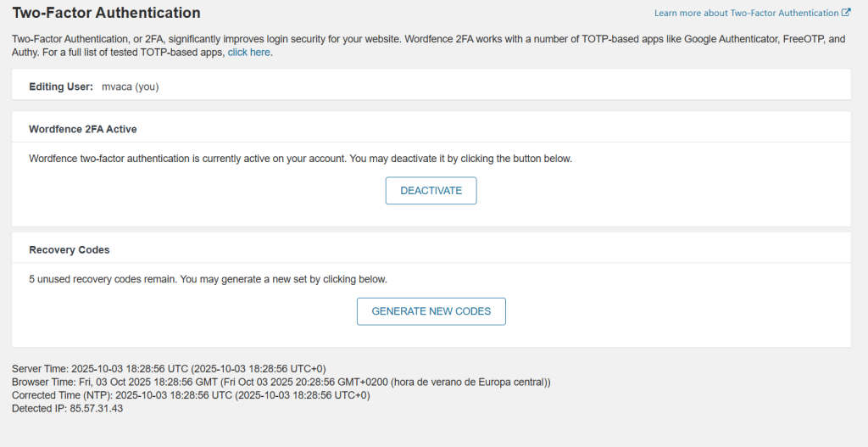Select the 'Wordfence 2FA Active' section header

(83, 130)
